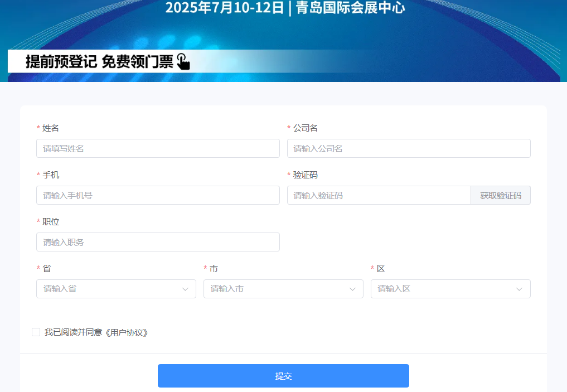Check the 我已阅读并同意 agreement checkbox
Image resolution: width=567 pixels, height=392 pixels.
(36, 332)
